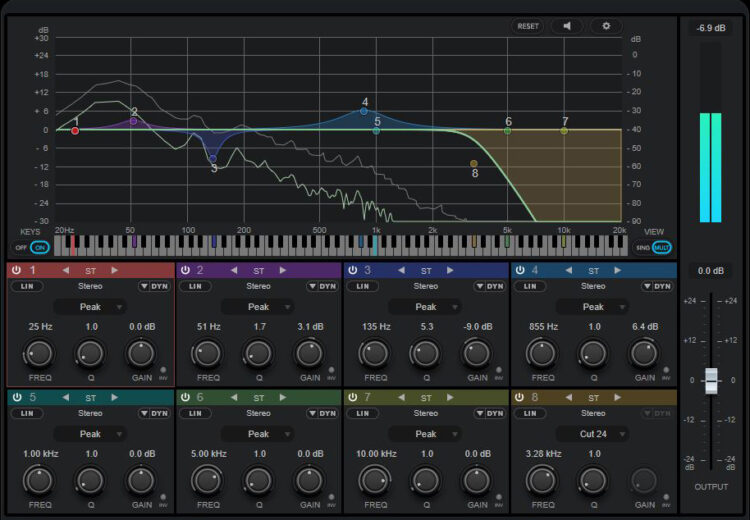750x520 pixels.
Task: Toggle band 1 power icon
Action: pyautogui.click(x=17, y=270)
